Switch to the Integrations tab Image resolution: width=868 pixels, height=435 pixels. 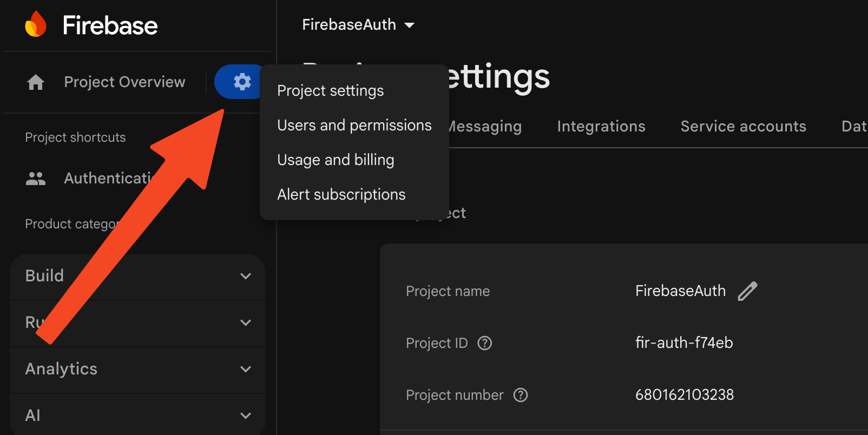[x=601, y=127]
